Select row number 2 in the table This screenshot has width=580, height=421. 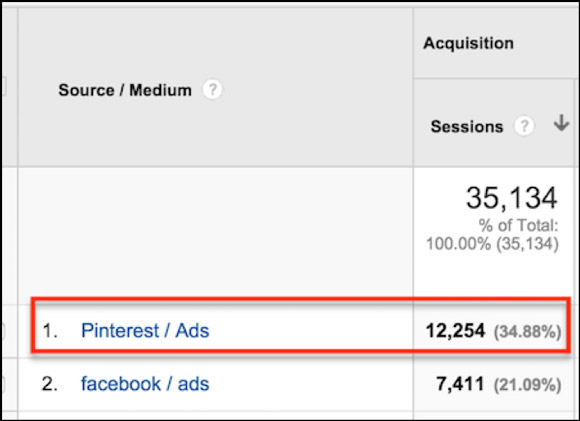coord(50,384)
